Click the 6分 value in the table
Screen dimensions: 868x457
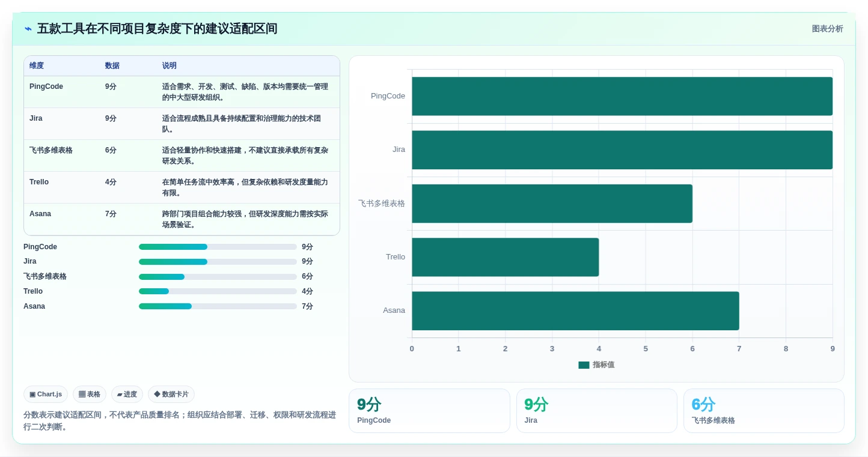tap(111, 150)
